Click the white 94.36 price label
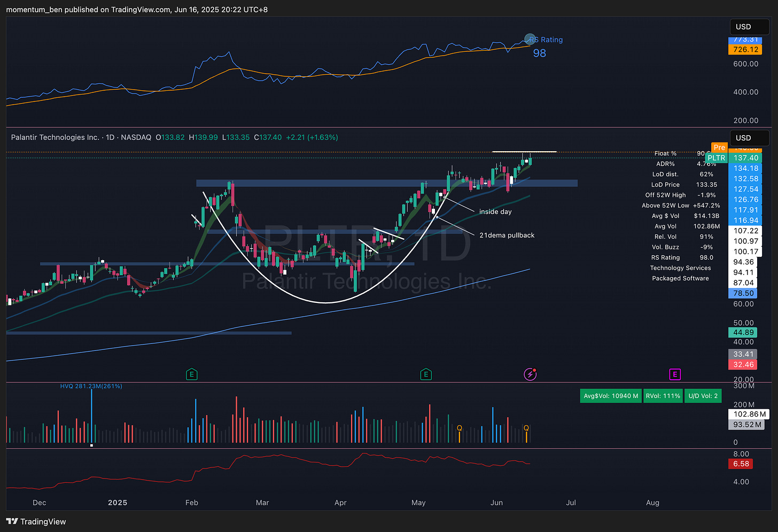This screenshot has height=532, width=778. 744,262
